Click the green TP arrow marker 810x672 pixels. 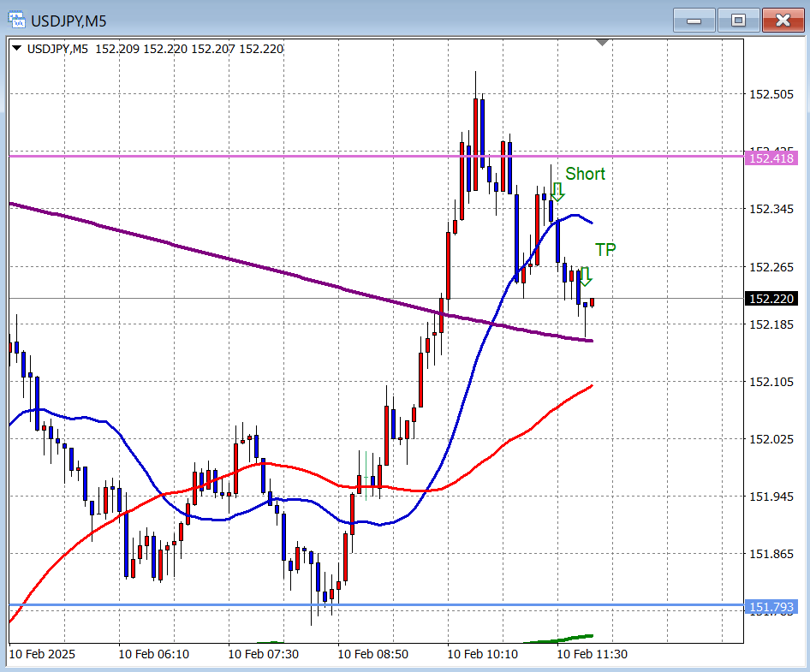coord(586,277)
